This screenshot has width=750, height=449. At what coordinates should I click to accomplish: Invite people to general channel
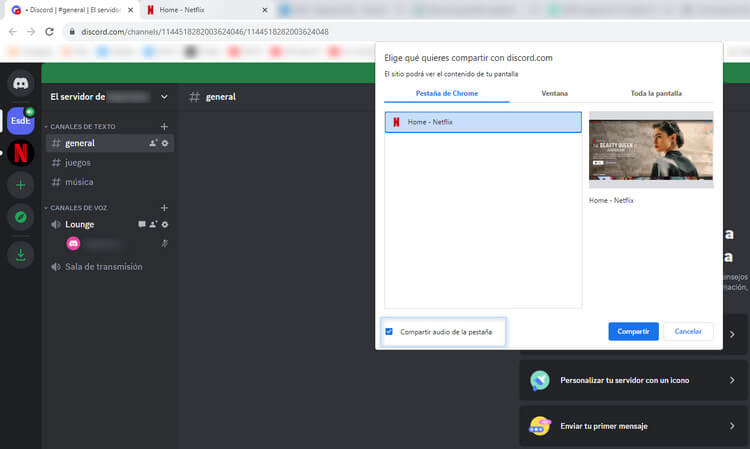(153, 143)
